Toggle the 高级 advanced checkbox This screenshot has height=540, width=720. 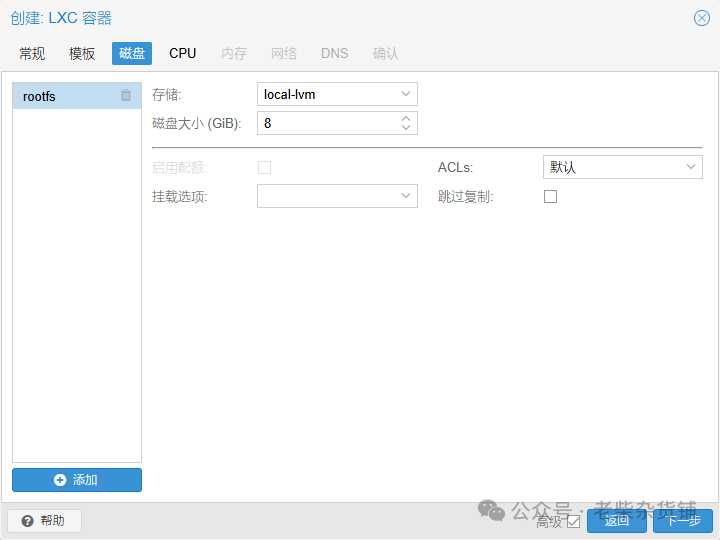(x=574, y=522)
